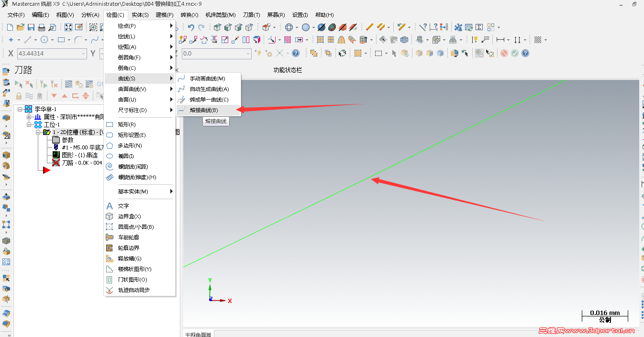Screen dimensions: 644x337
Task: Select 自动生成曲线(A) in submenu
Action: 209,89
